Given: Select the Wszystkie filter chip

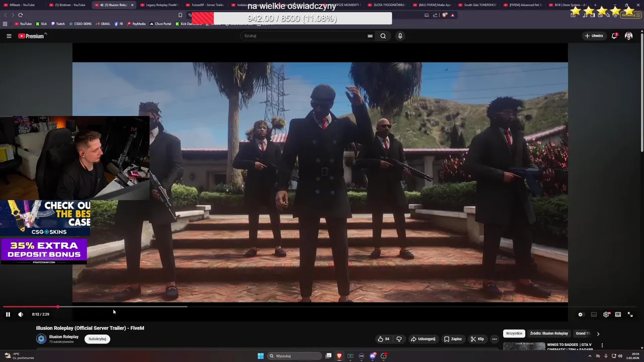Looking at the screenshot, I should point(514,333).
